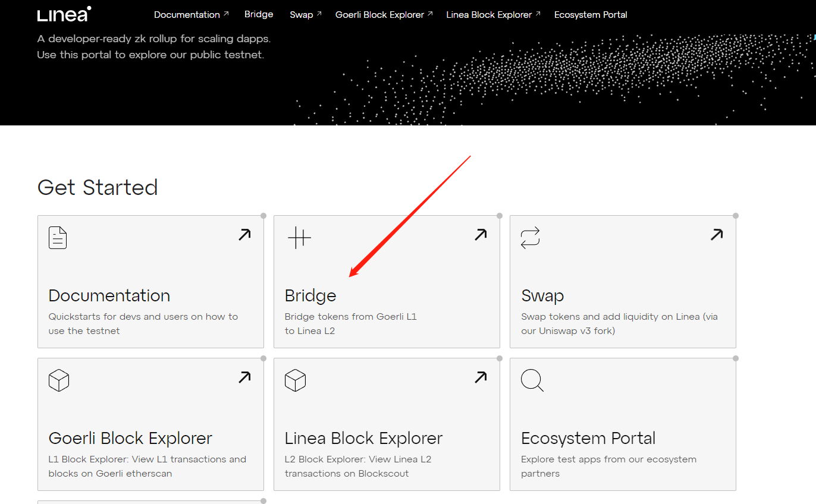Open the Bridge card title
Image resolution: width=816 pixels, height=504 pixels.
pyautogui.click(x=310, y=296)
